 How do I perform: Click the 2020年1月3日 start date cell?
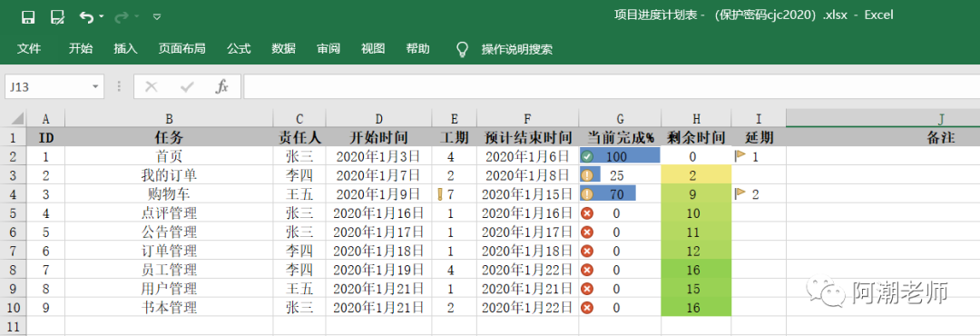pos(378,156)
